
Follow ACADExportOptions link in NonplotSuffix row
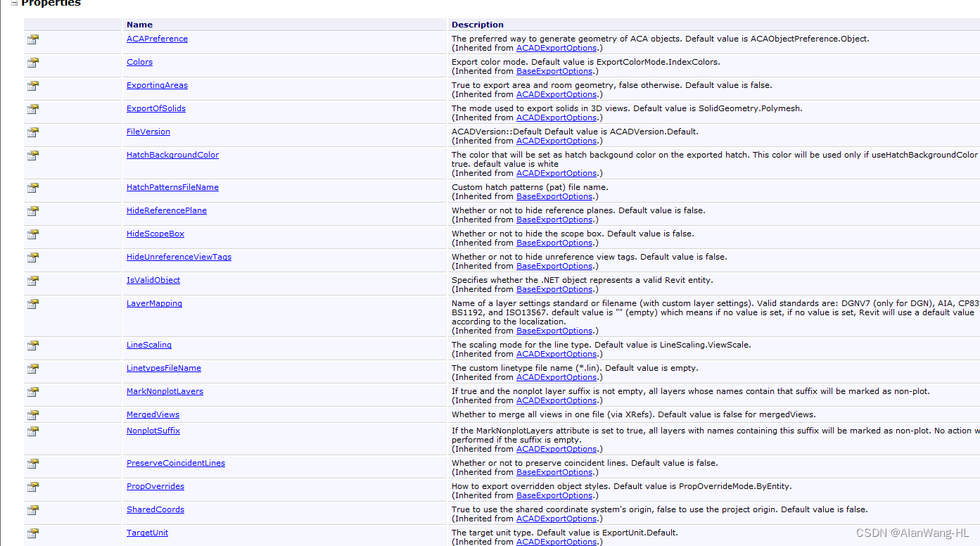[x=556, y=449]
